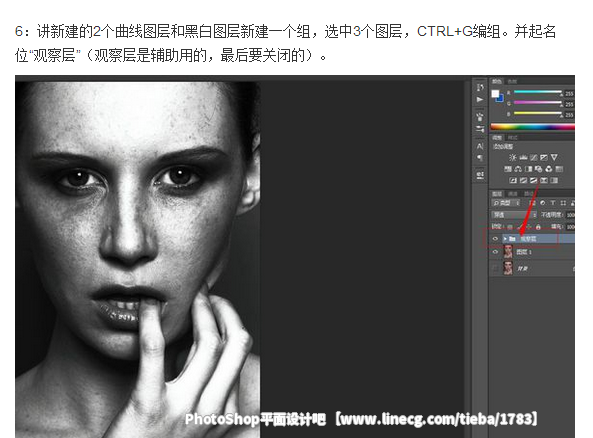Add a Channel Mixer adjustment
The width and height of the screenshot is (593, 438).
[549, 169]
